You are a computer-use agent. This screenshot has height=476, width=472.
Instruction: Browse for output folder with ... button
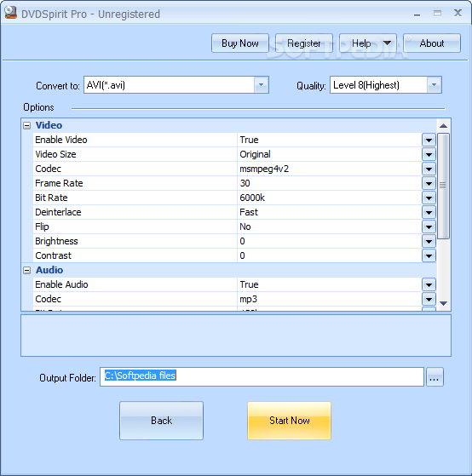(x=435, y=377)
